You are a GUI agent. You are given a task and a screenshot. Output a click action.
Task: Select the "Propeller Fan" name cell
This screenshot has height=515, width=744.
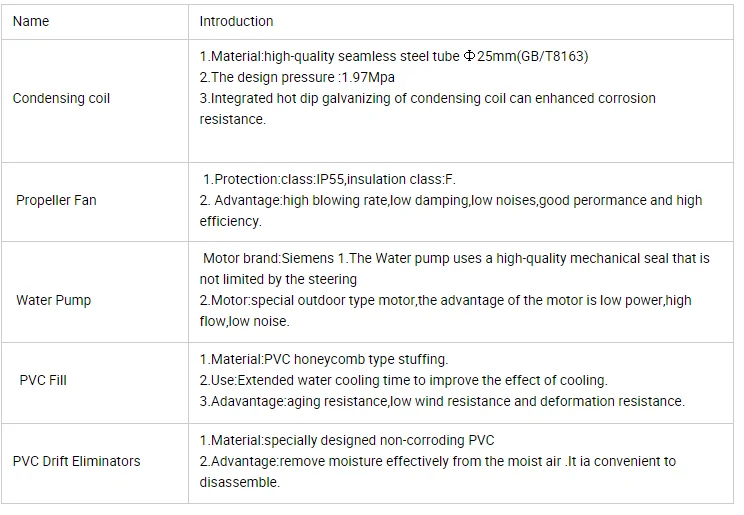[56, 200]
